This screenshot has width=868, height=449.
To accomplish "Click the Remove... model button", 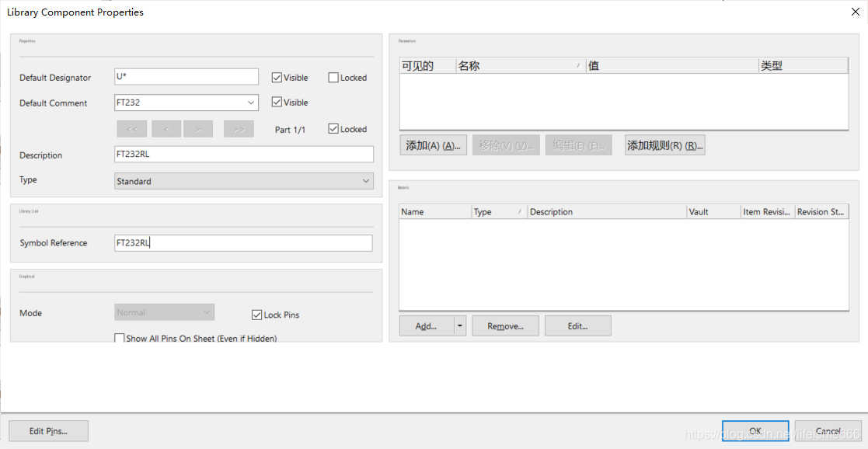I will [505, 326].
